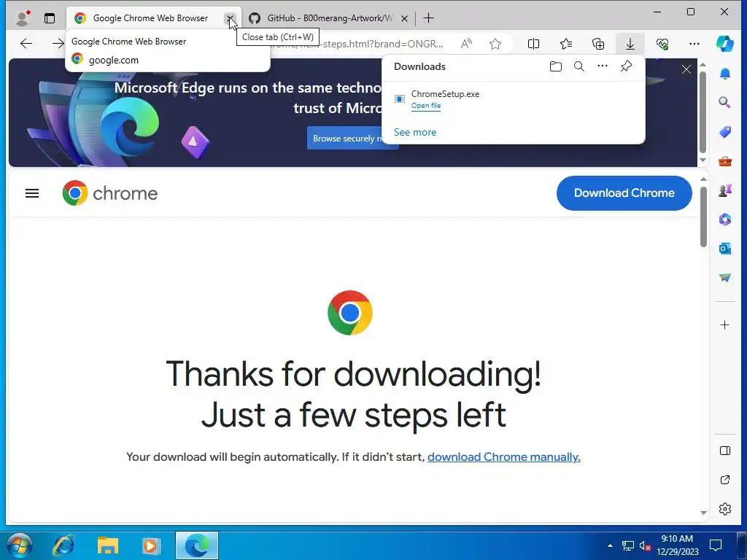Open the Edge profile icon

click(x=23, y=18)
